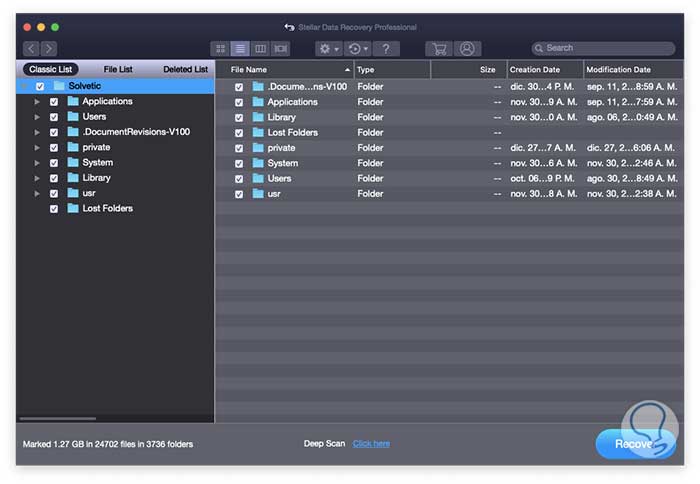Screen dimensions: 700x484
Task: Switch to cover flow view
Action: pos(280,49)
